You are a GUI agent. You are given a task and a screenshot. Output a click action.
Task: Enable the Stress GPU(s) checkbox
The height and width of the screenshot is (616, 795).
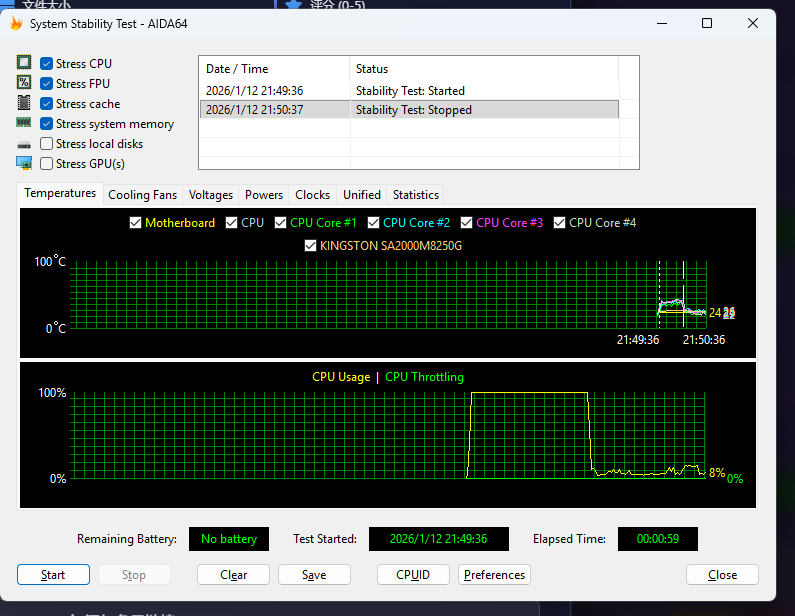46,163
